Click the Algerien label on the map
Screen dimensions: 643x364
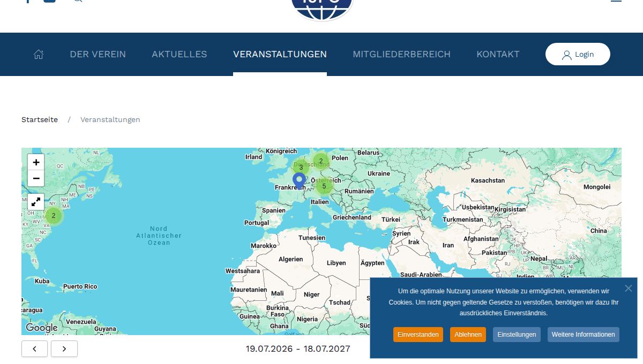(x=291, y=259)
